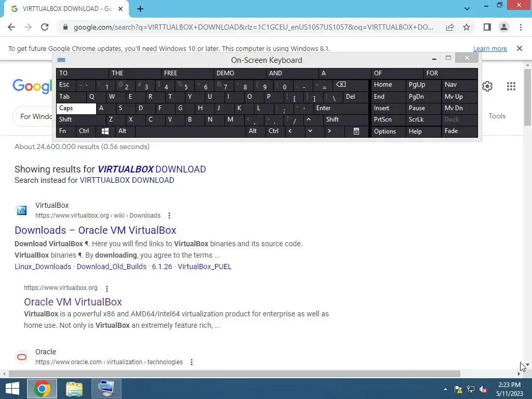
Task: Open more options for Oracle result
Action: (x=192, y=362)
